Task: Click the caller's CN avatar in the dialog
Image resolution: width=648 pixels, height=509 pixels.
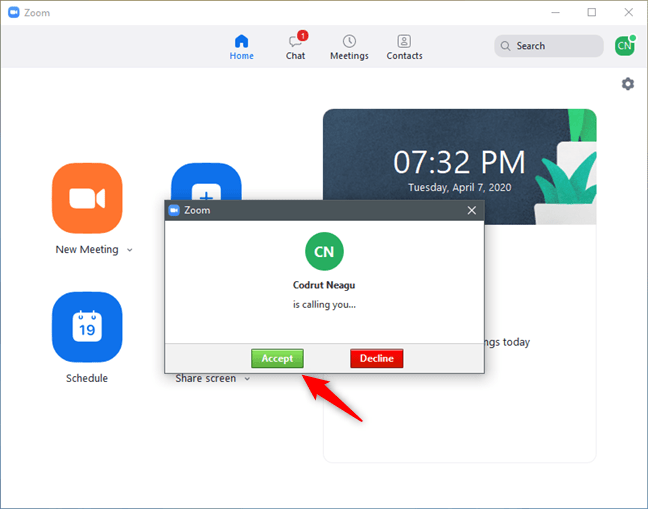Action: tap(324, 251)
